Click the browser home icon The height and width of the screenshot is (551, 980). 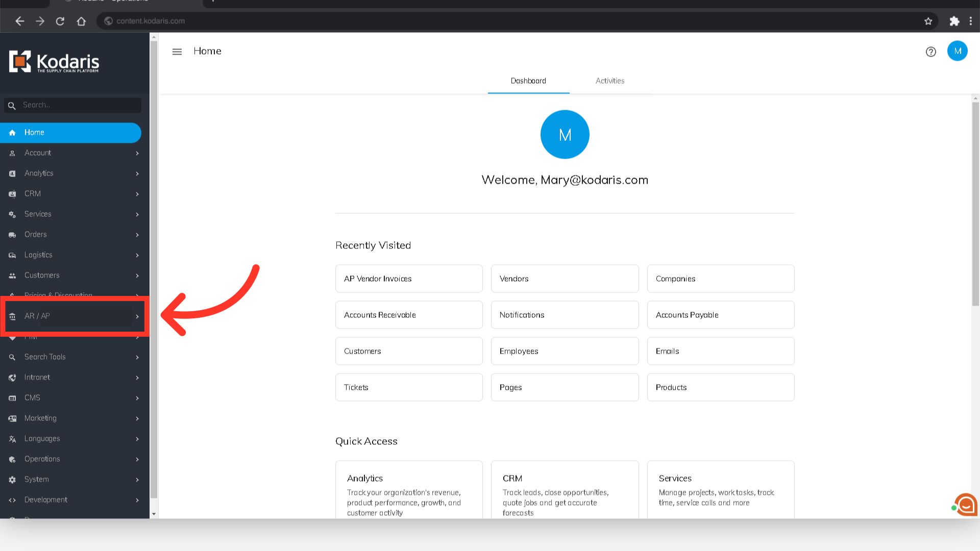(81, 21)
